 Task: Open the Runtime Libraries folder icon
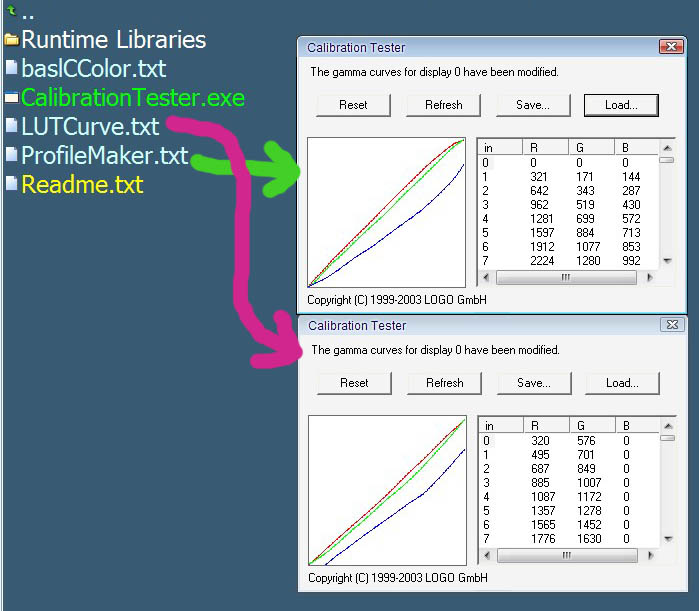12,40
